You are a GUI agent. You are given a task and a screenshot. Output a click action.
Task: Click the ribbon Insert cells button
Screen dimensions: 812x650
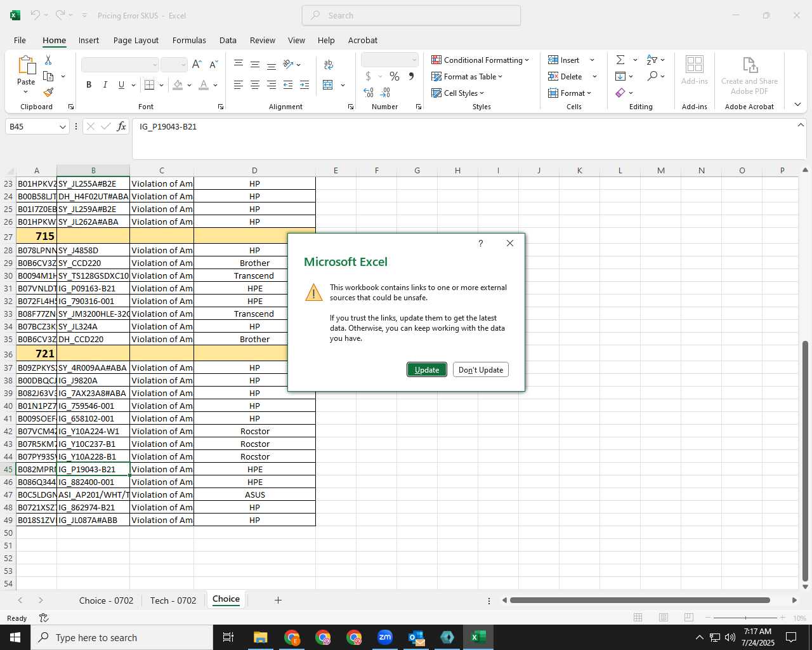tap(564, 60)
